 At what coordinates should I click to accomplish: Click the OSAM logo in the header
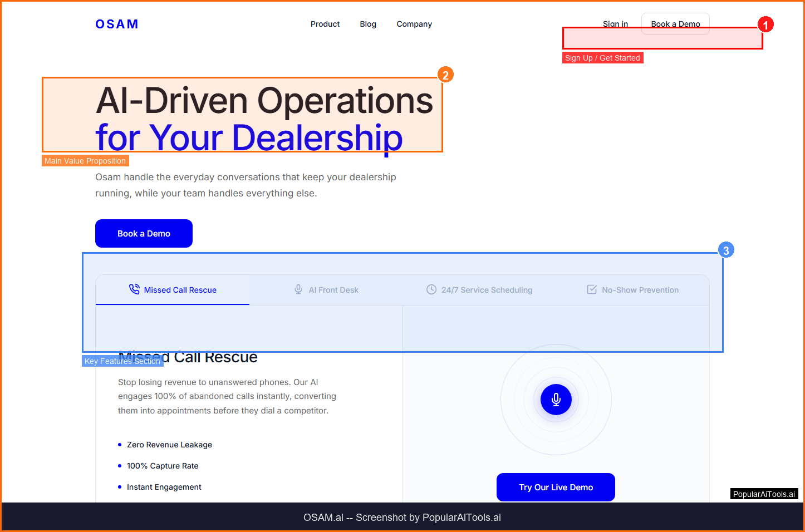pyautogui.click(x=117, y=24)
